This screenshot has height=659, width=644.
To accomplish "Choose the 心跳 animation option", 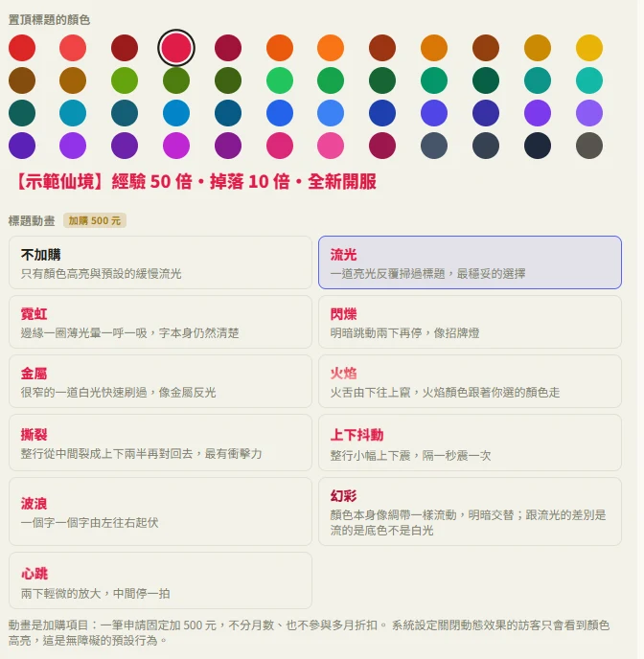I will (x=160, y=580).
